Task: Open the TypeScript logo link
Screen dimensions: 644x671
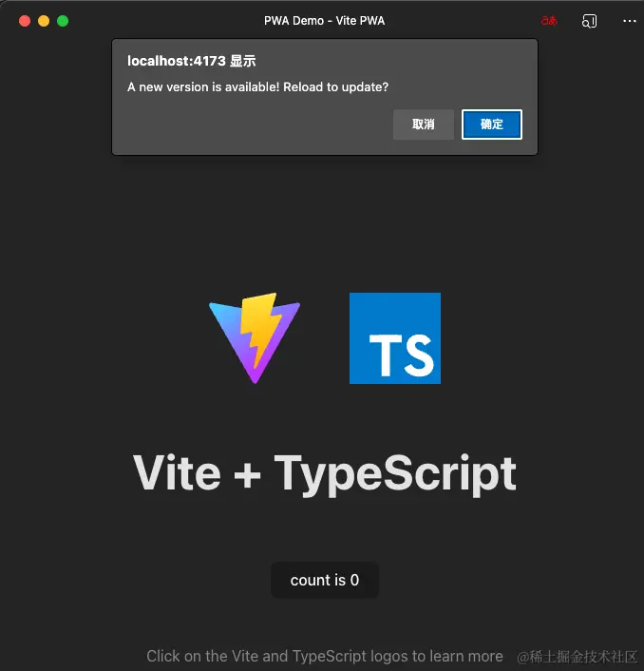Action: (395, 338)
